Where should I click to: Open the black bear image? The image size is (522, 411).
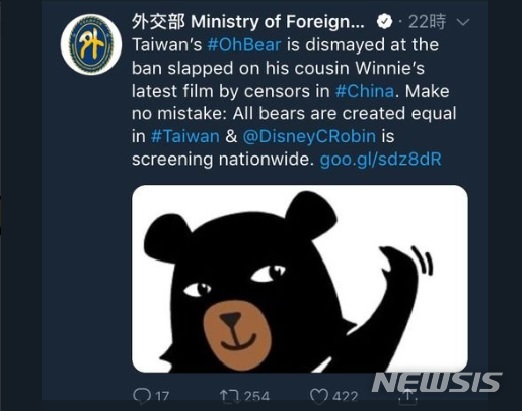[x=300, y=279]
